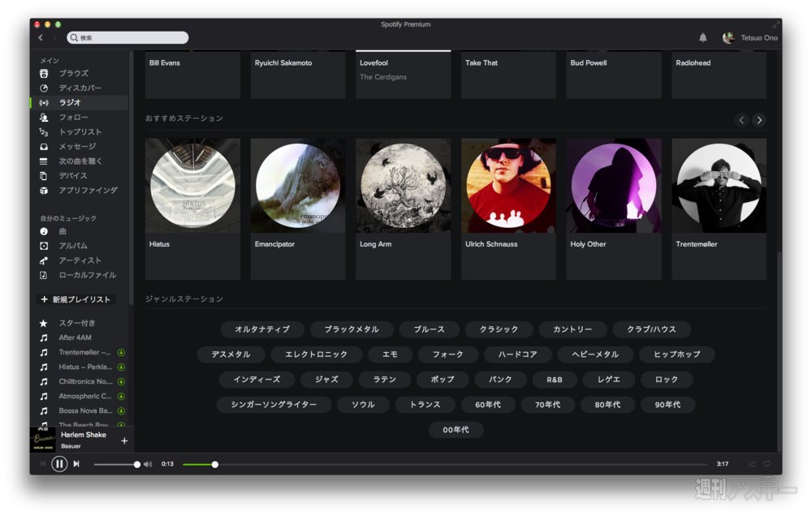Screen dimensions: 812x516
Task: Open the Hiatus station thumbnail
Action: 192,185
